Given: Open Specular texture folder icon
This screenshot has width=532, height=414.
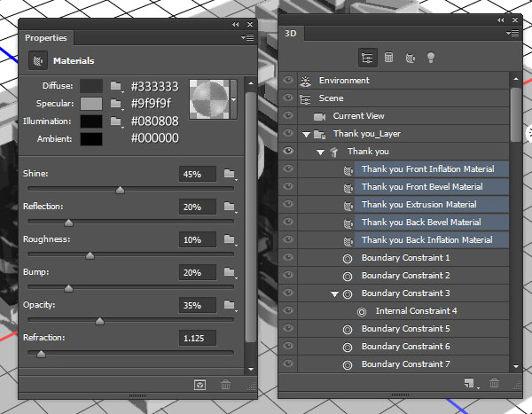Looking at the screenshot, I should [x=116, y=104].
